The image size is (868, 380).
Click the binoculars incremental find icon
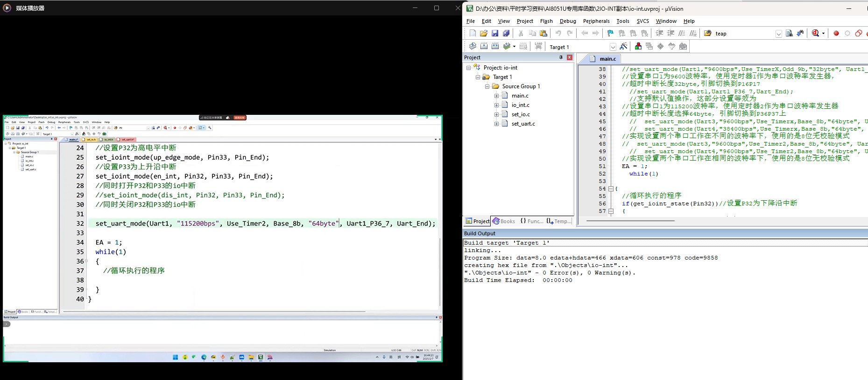click(800, 33)
